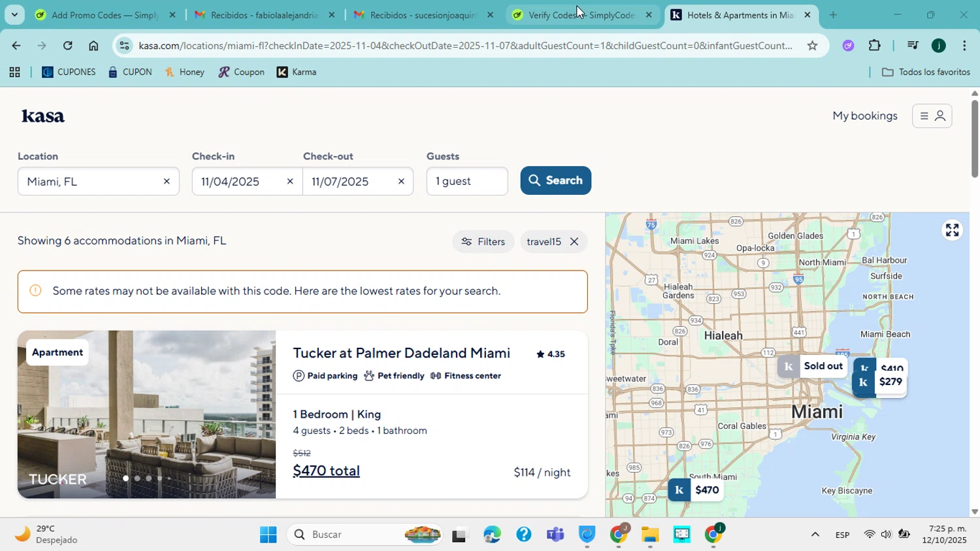The width and height of the screenshot is (980, 551).
Task: Click the Kasa logo
Action: (43, 116)
